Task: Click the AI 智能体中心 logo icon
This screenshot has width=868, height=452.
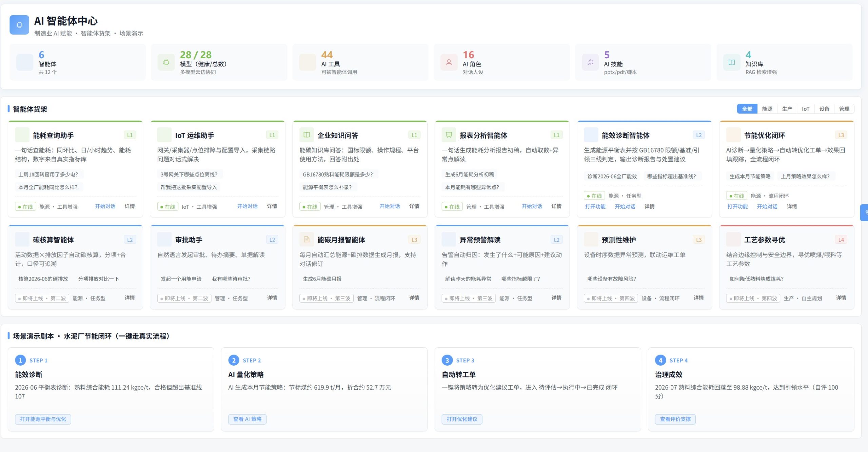Action: tap(19, 25)
